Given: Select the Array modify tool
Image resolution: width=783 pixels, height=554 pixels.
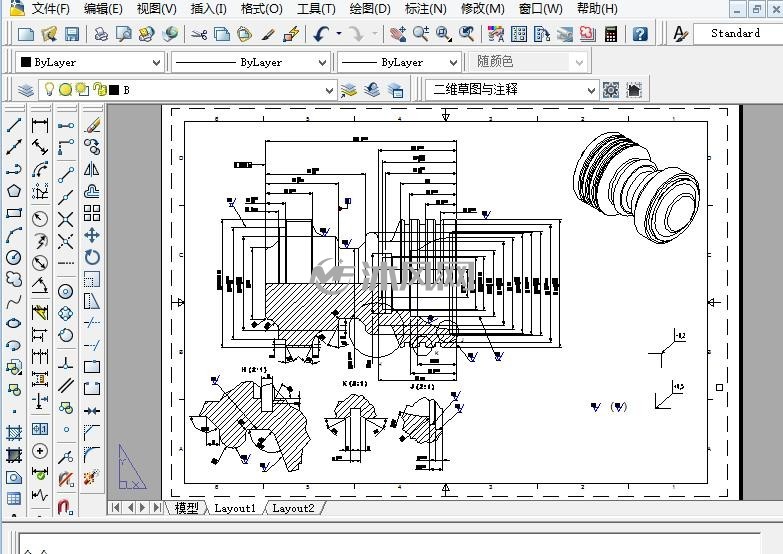Looking at the screenshot, I should (x=92, y=213).
